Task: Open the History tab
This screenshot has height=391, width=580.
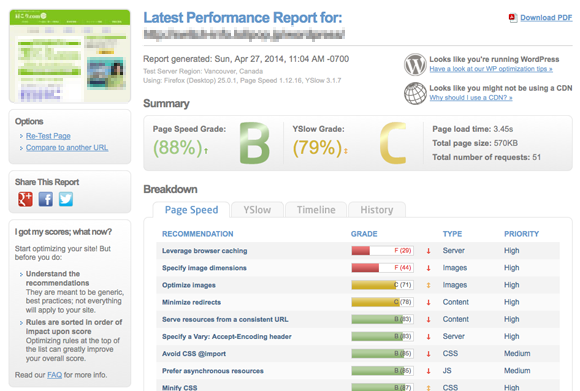Action: click(x=377, y=210)
